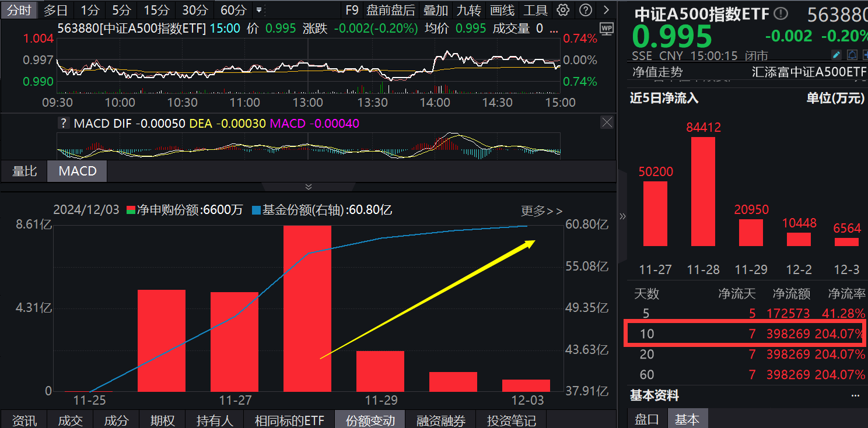Collapse the chart using the middle chevron
Image resolution: width=868 pixels, height=428 pixels.
coord(308,187)
